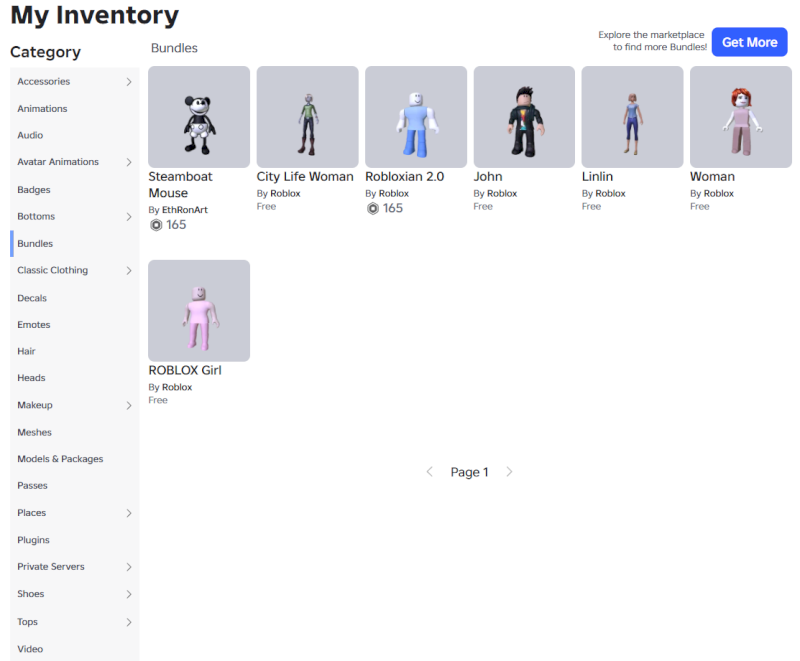Expand the Makeup category chevron
This screenshot has height=661, width=800.
pyautogui.click(x=129, y=405)
